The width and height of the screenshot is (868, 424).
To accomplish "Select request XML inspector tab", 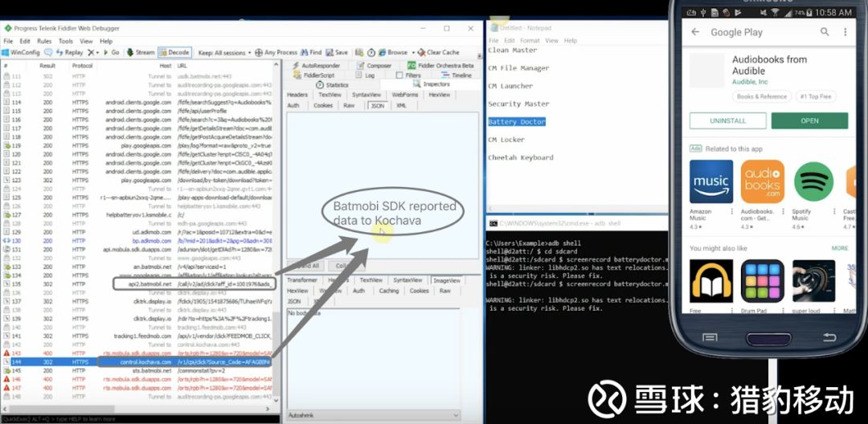I will pos(401,105).
